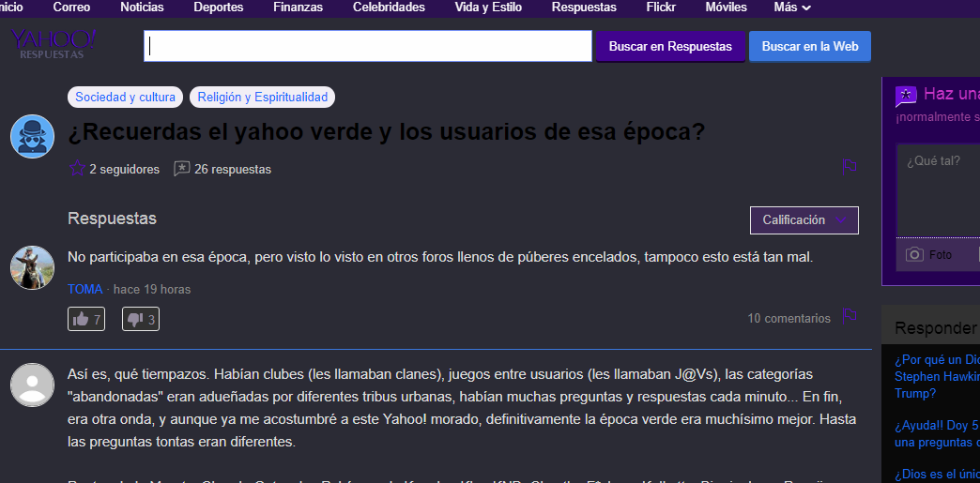Go to Correo in the top navigation
Screen dimensions: 980x483
point(71,8)
